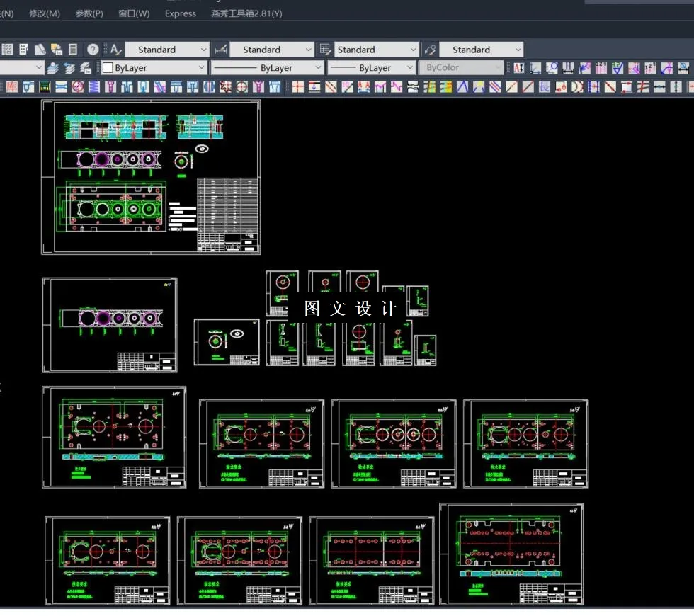Open the 燕秀工具箱2.81(Y) menu
This screenshot has height=616, width=694.
pos(246,13)
